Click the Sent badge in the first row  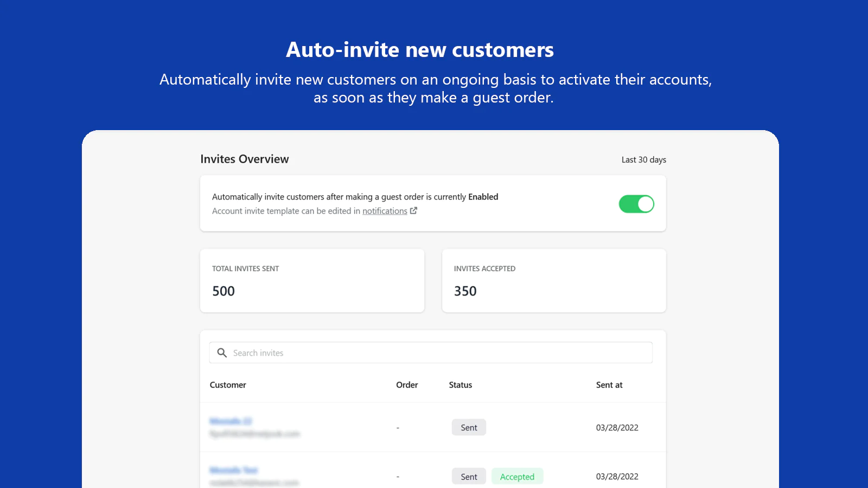(x=469, y=428)
